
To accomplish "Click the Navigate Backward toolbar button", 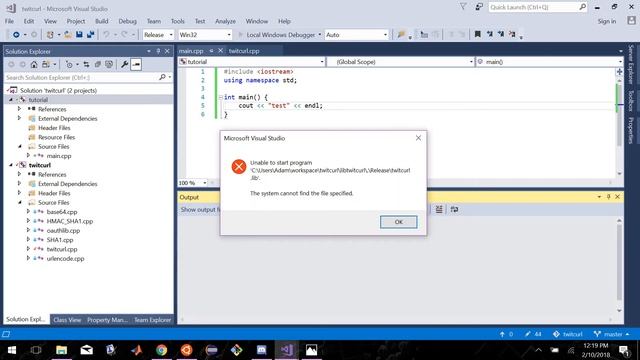I will click(16, 35).
